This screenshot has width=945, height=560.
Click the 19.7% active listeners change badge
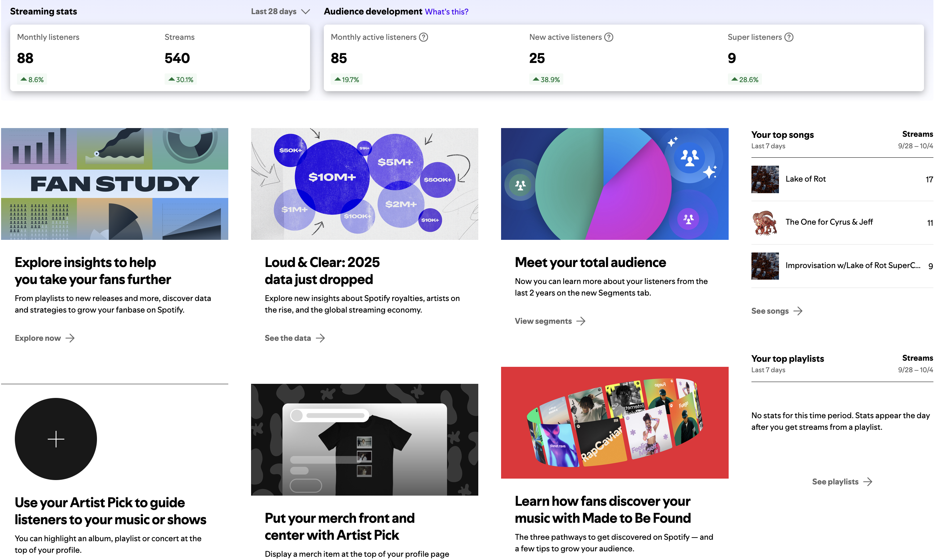347,80
